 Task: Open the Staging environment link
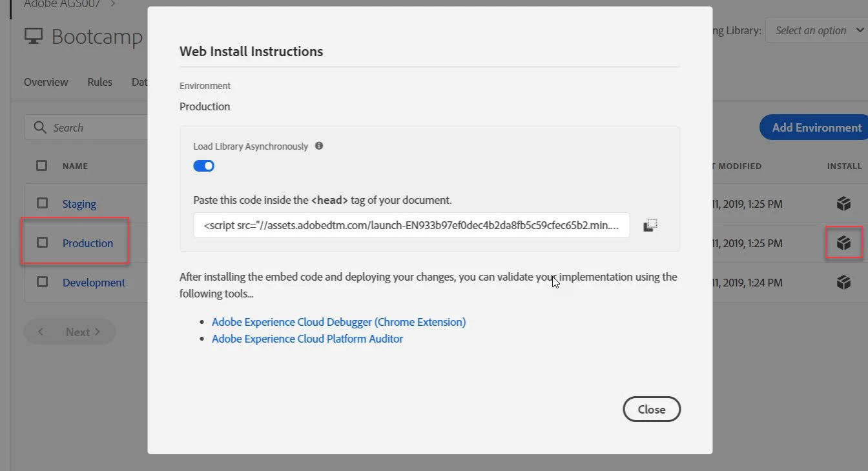[79, 204]
